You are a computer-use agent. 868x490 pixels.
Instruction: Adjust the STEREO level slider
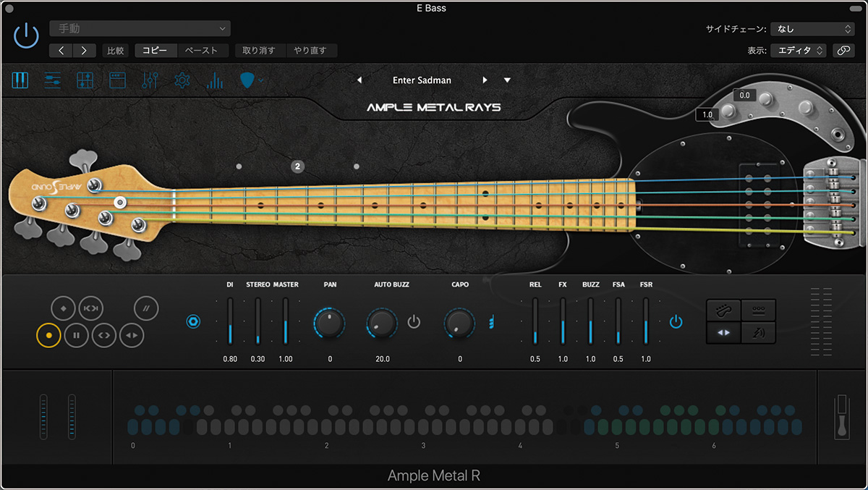point(258,321)
